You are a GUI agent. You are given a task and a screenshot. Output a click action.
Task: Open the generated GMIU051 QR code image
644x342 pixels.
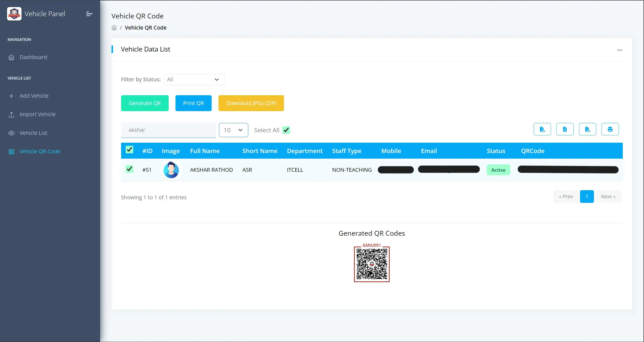click(372, 264)
